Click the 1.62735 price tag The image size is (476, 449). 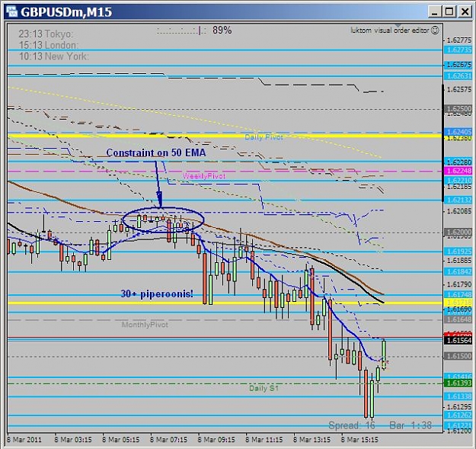point(458,50)
